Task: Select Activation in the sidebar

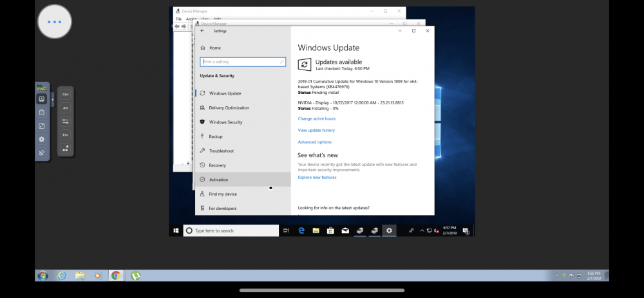Action: tap(243, 180)
